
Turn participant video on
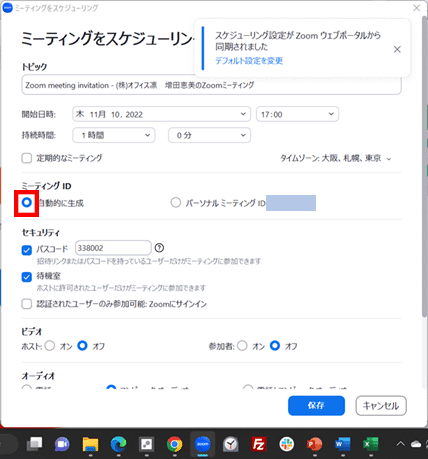pyautogui.click(x=242, y=346)
